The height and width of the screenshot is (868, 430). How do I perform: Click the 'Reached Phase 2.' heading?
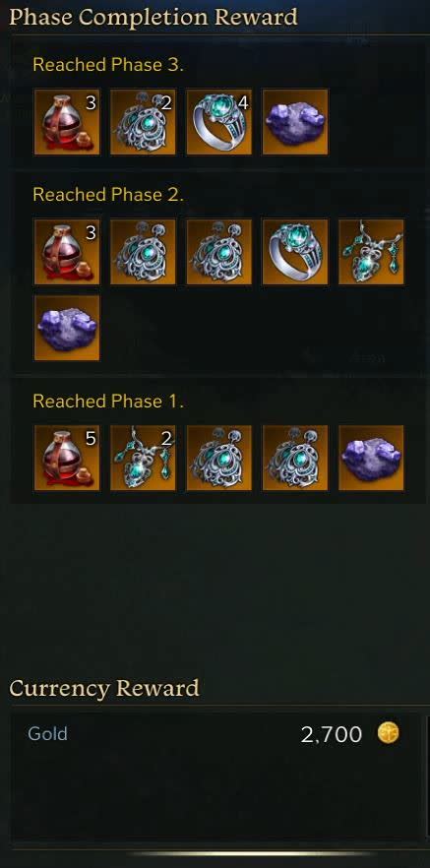click(108, 195)
